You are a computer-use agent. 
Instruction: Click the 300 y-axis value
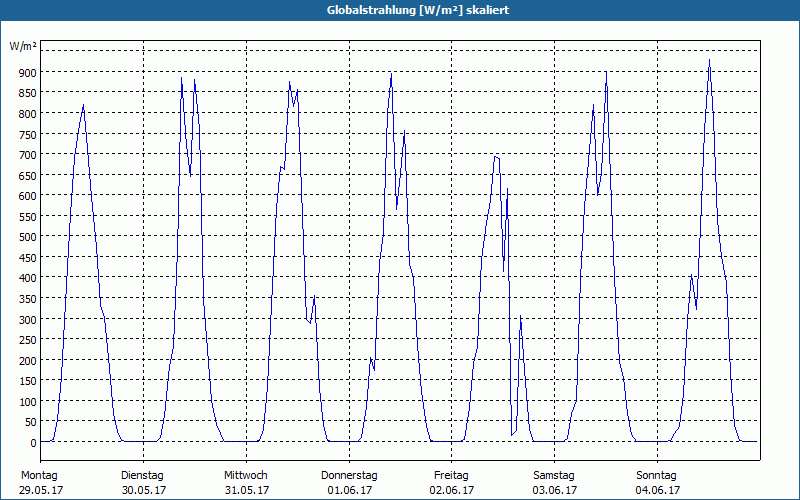[27, 320]
